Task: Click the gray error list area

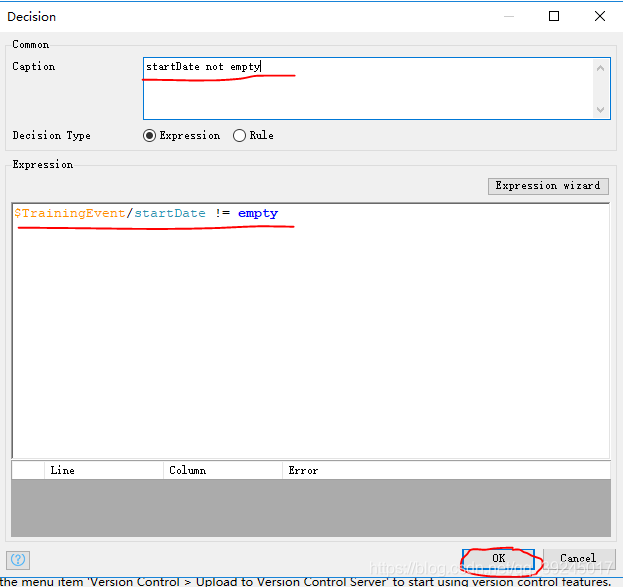Action: (x=310, y=510)
